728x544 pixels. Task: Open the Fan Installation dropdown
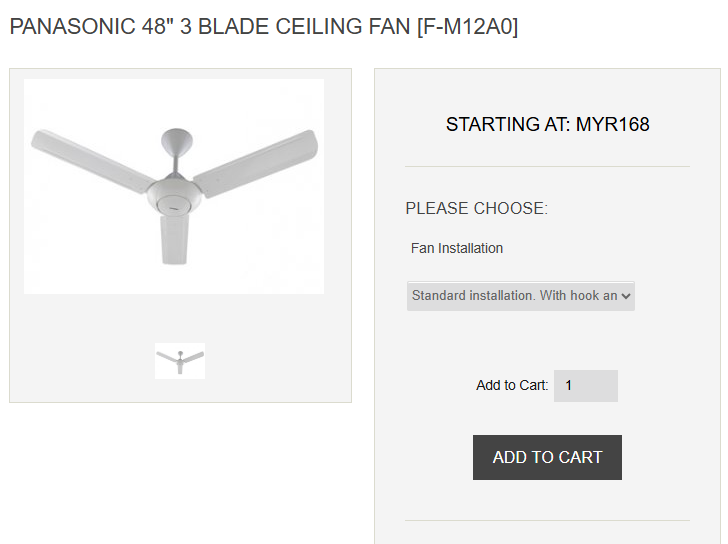pos(520,296)
